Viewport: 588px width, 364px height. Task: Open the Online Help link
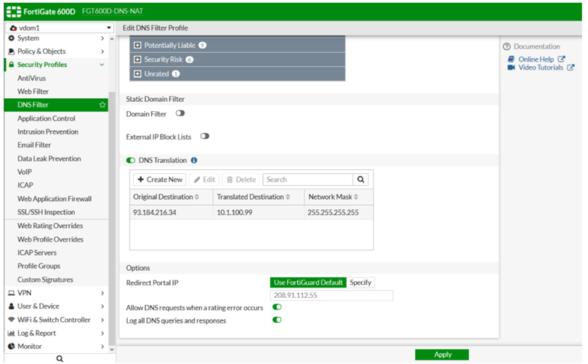536,60
